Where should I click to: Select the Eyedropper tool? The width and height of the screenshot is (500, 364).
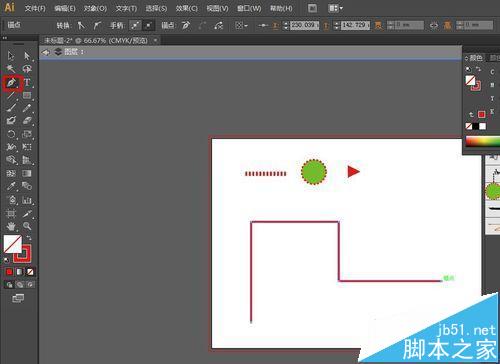point(11,186)
